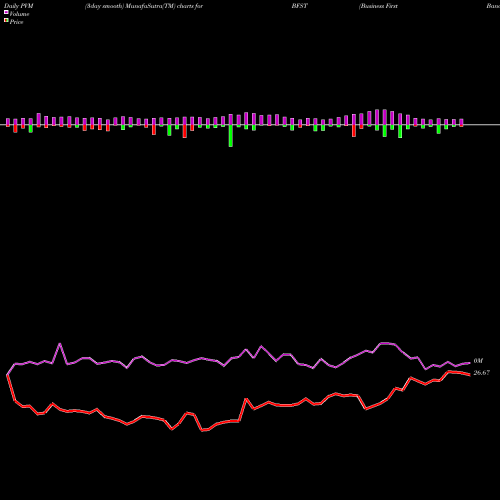Click the 'BFST' ticker symbol text
The width and height of the screenshot is (500, 500).
click(299, 6)
